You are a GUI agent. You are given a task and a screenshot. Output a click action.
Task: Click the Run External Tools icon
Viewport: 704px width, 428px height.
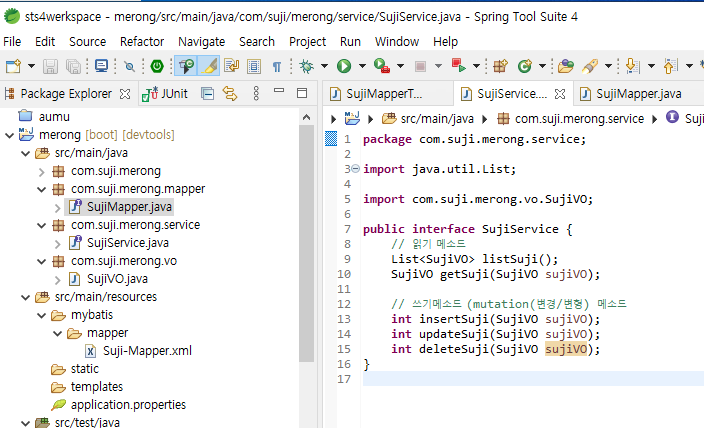pyautogui.click(x=382, y=66)
